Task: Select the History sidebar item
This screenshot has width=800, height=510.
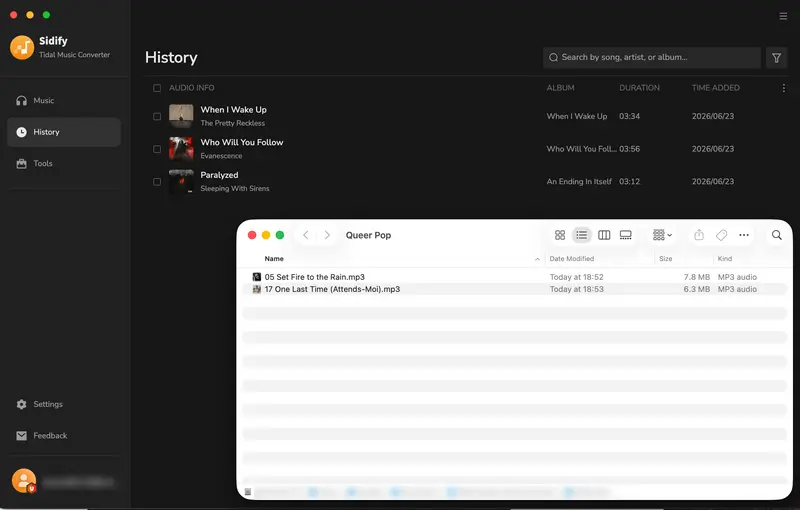Action: tap(64, 132)
